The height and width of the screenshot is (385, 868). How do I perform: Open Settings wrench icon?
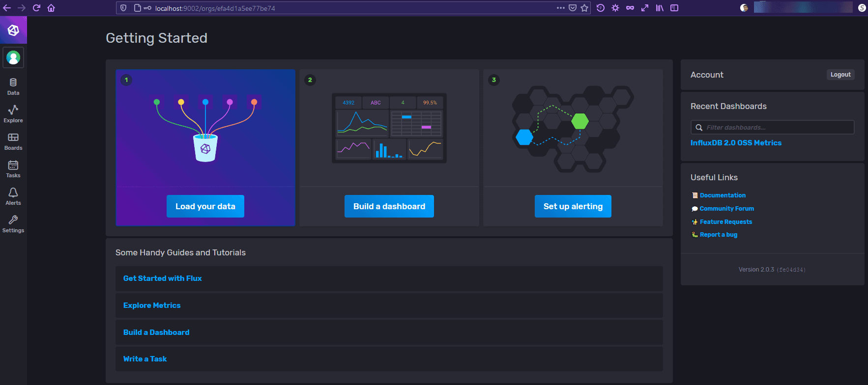tap(13, 220)
